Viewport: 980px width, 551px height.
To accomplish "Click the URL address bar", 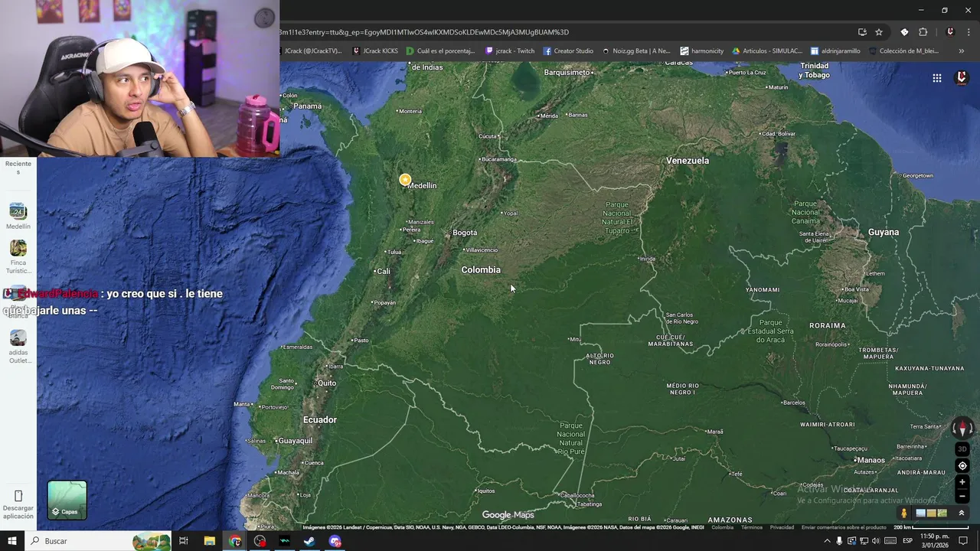I will [567, 32].
